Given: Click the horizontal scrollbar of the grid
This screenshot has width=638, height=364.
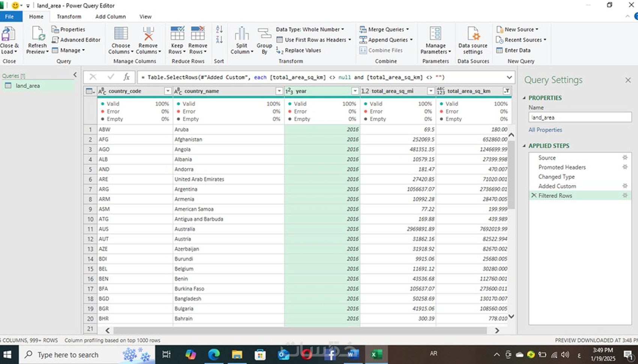Looking at the screenshot, I should tap(300, 330).
